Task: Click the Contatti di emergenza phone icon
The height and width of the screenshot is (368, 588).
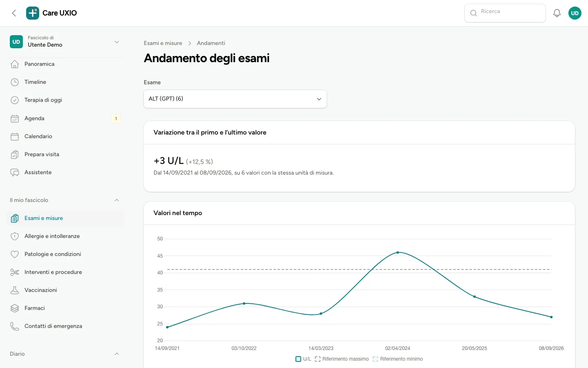Action: click(x=15, y=326)
